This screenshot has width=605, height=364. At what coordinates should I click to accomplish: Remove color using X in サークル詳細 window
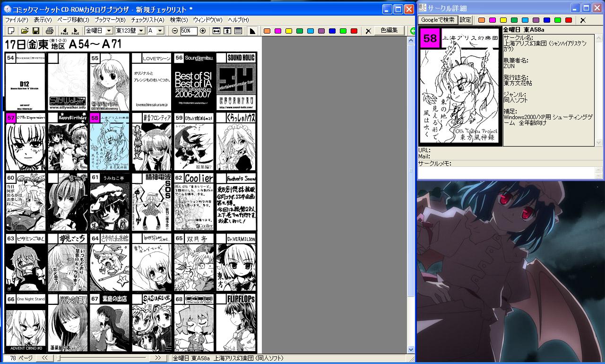[x=583, y=20]
